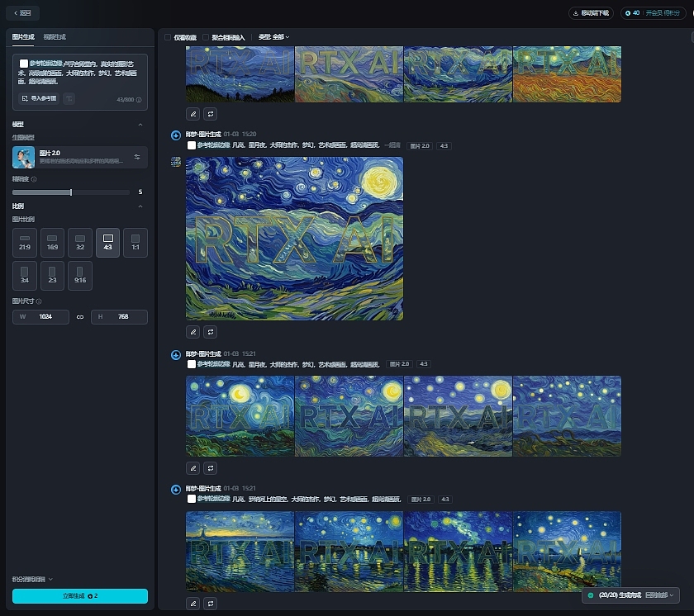This screenshot has width=694, height=616.
Task: Click the swap icon on model card
Action: pos(137,157)
